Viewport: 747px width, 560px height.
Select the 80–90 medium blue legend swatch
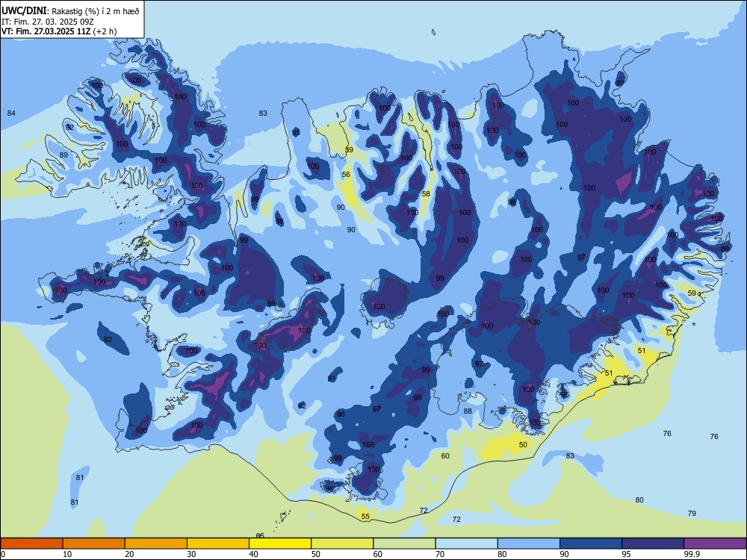click(x=529, y=544)
